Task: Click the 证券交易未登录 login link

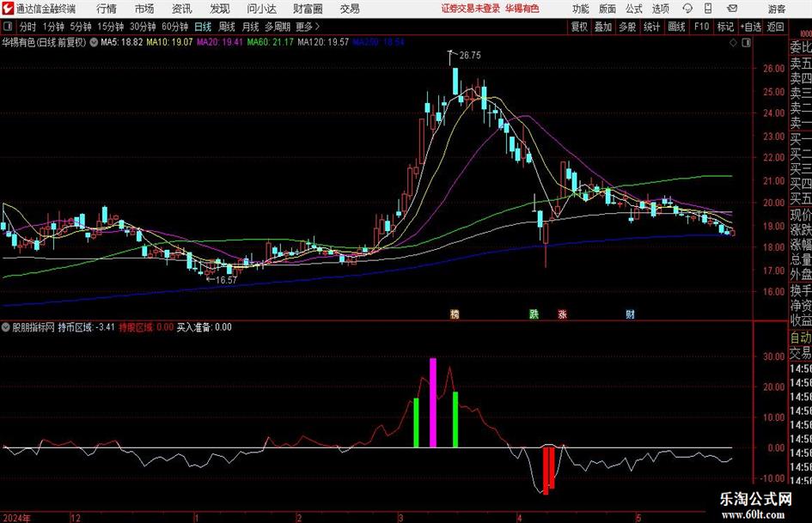Action: (x=471, y=9)
